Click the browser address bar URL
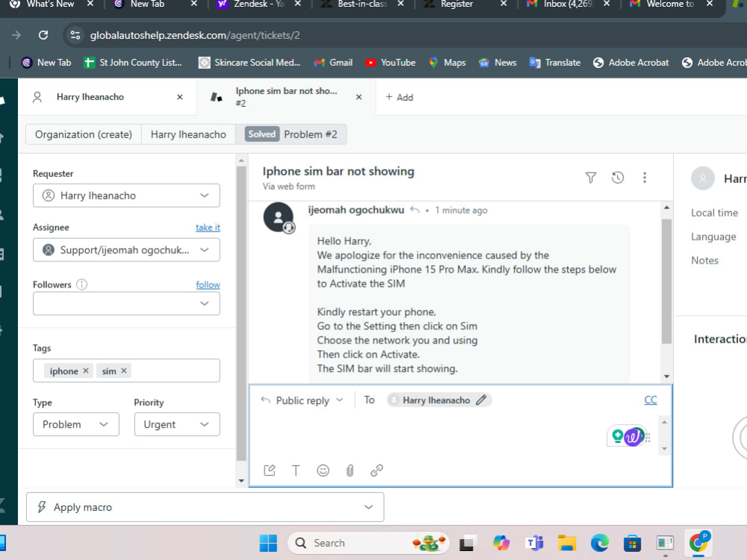 click(x=195, y=35)
